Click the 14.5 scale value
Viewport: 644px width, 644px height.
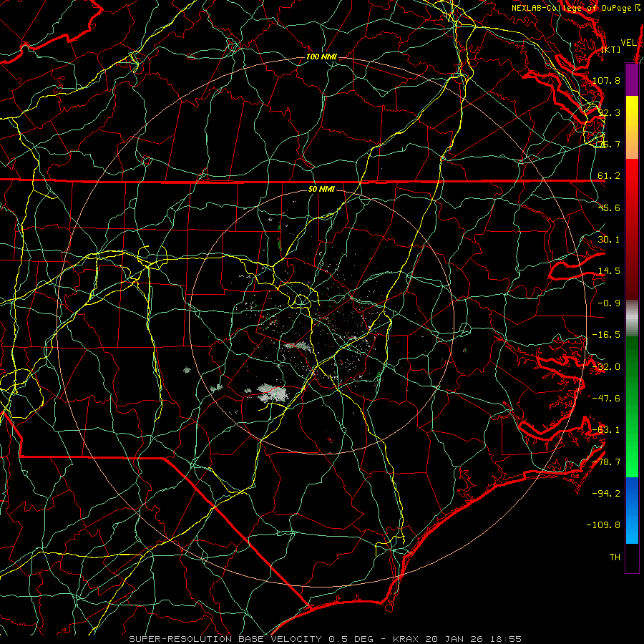[x=609, y=271]
